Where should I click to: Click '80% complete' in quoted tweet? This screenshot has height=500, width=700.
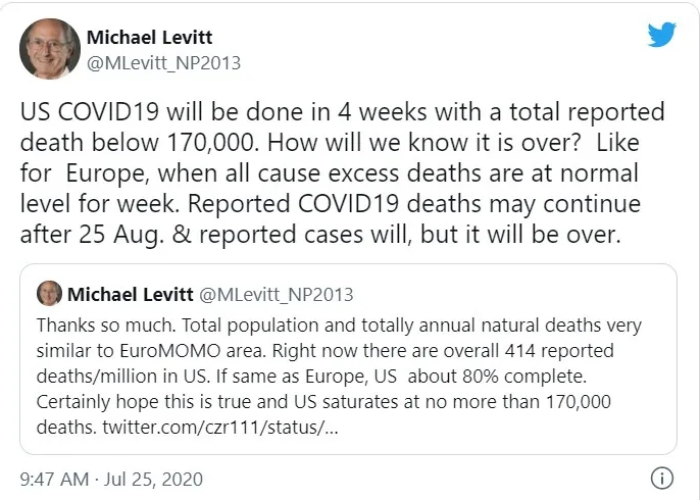coord(524,376)
